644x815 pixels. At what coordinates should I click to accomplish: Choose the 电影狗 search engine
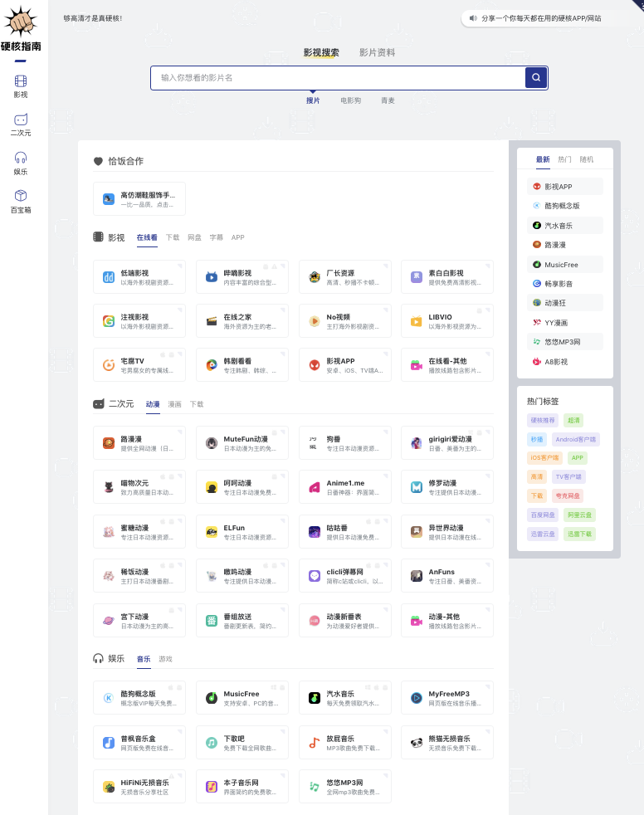point(351,100)
